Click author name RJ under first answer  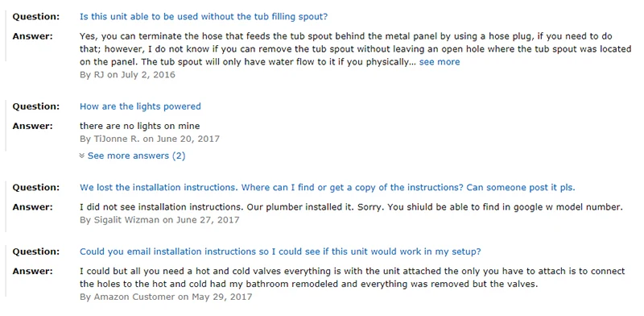[98, 75]
